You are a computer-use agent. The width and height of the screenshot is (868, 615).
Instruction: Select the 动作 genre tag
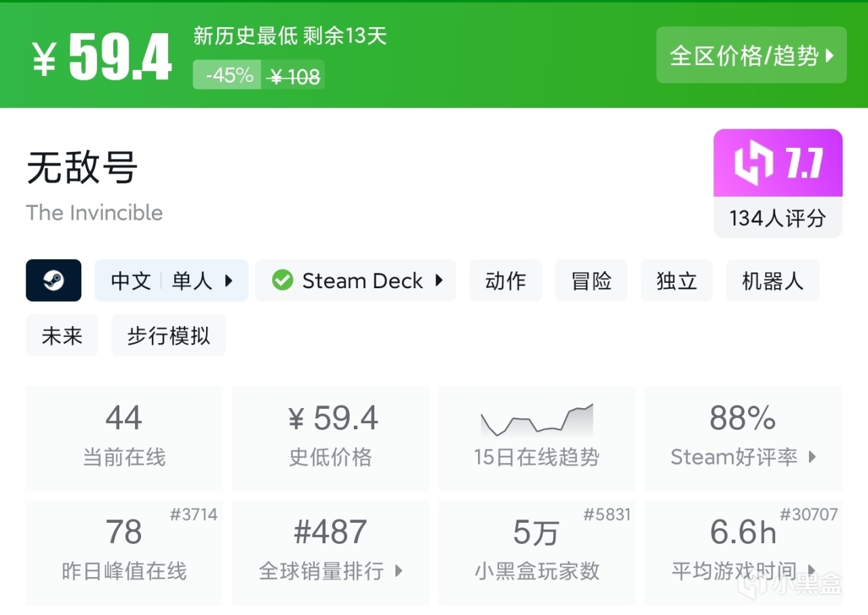(x=505, y=280)
